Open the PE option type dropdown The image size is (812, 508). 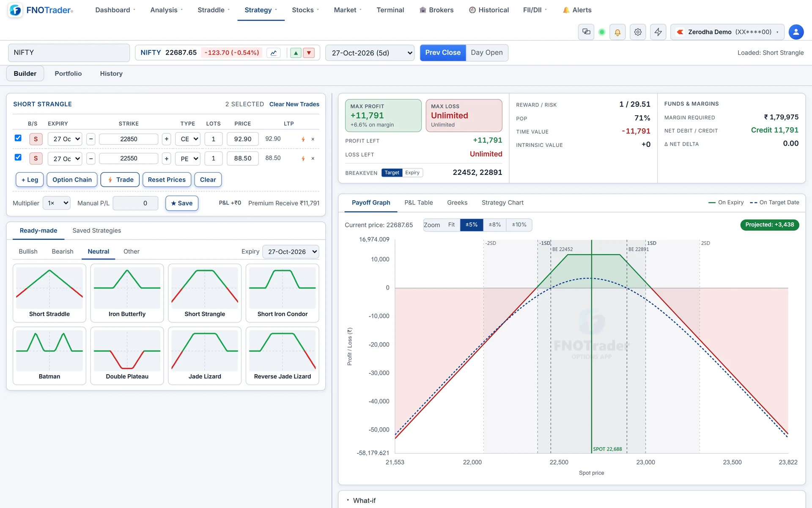(188, 158)
